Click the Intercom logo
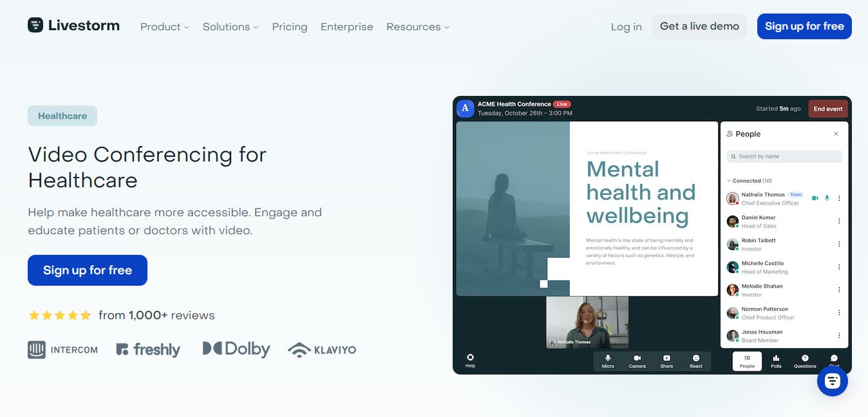Viewport: 868px width, 417px height. (62, 349)
